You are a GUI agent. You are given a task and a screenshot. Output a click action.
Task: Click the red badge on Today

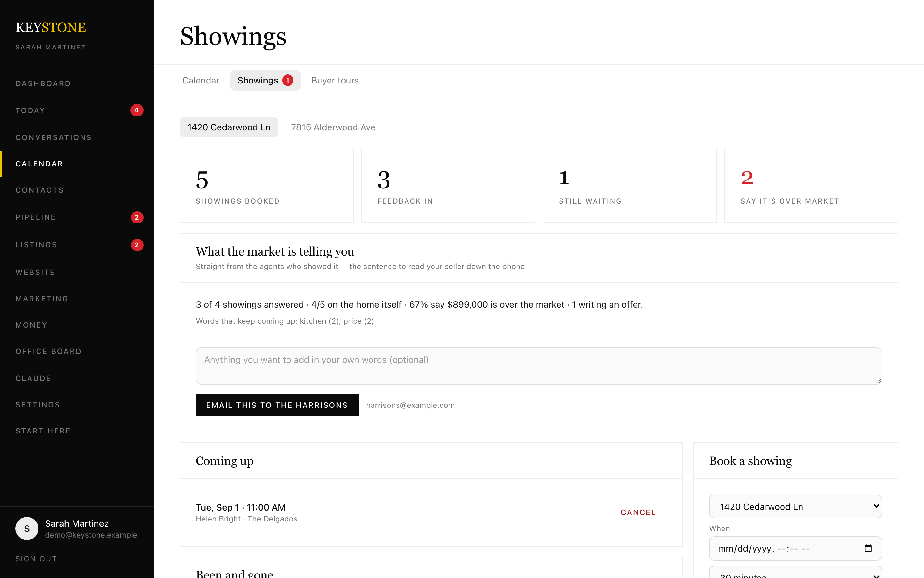(x=137, y=110)
